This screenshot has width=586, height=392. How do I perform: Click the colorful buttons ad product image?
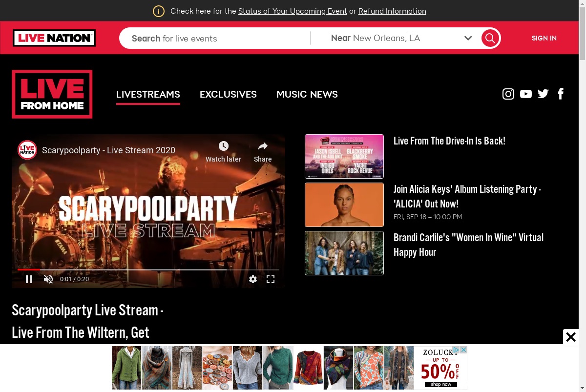(x=217, y=368)
